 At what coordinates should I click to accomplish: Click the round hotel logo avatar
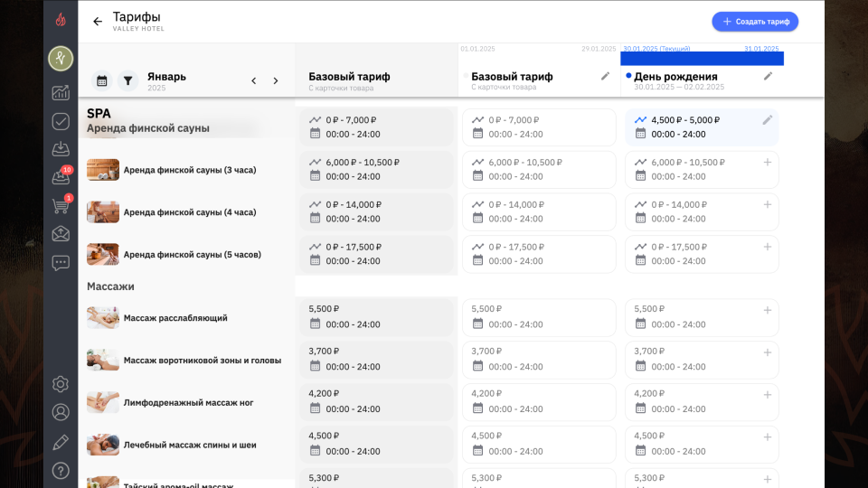pyautogui.click(x=61, y=59)
